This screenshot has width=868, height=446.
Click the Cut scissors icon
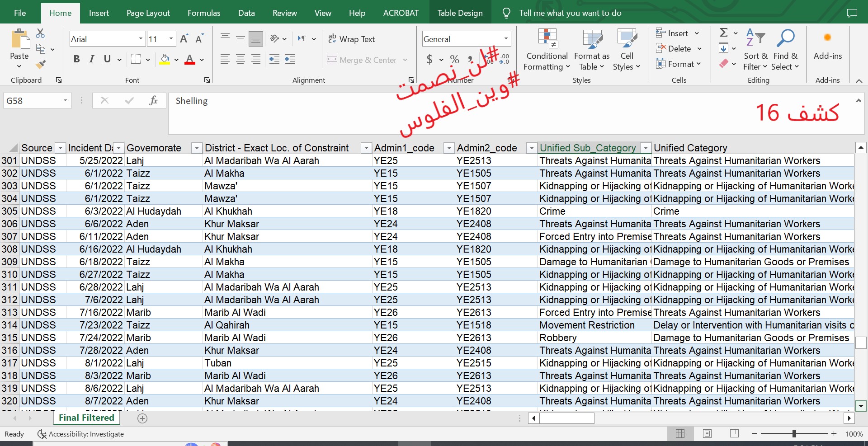(x=40, y=33)
